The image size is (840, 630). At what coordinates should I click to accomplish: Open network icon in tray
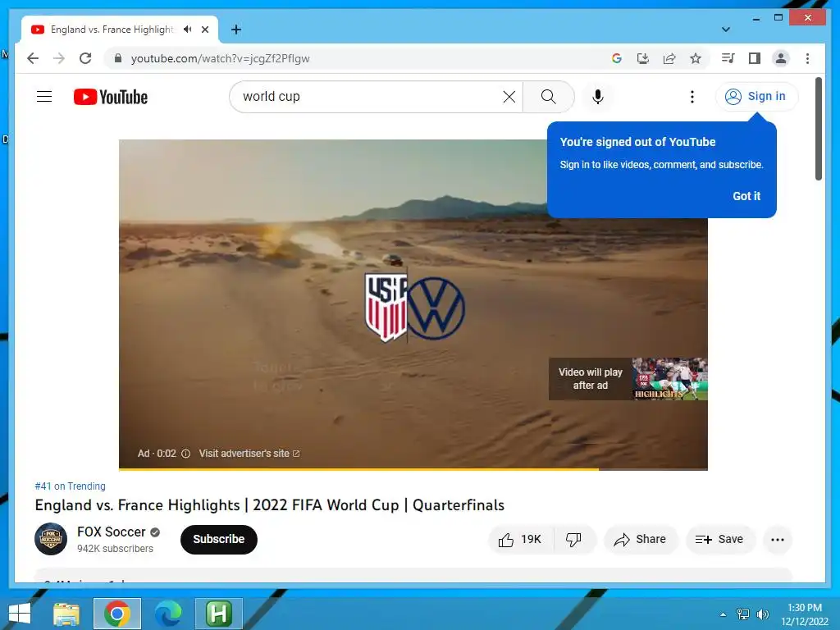[743, 614]
